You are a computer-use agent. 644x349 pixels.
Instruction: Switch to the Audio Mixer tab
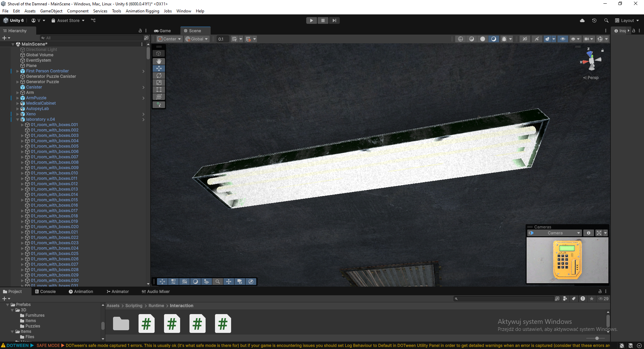coord(156,292)
